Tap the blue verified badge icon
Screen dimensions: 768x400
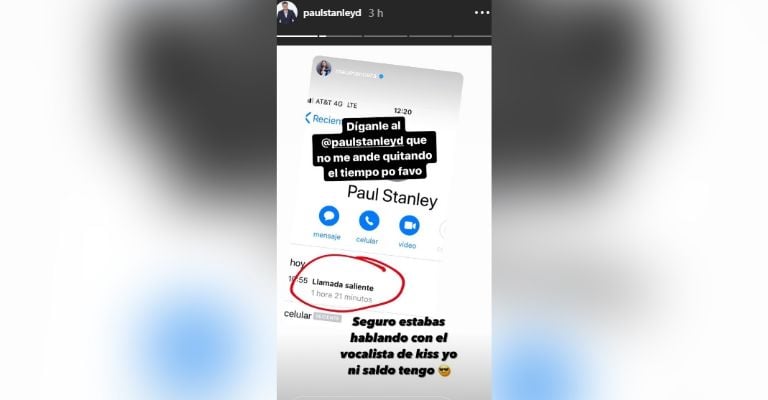click(382, 76)
